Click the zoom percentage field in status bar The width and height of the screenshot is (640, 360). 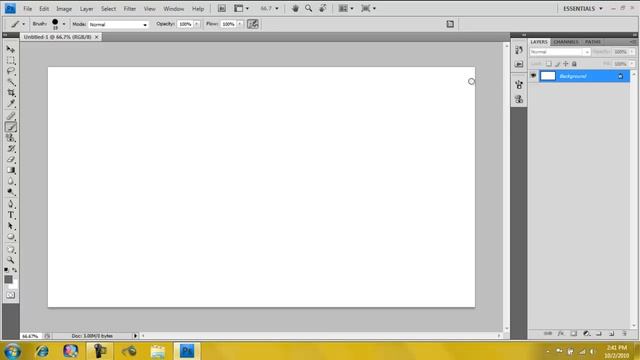tap(30, 336)
